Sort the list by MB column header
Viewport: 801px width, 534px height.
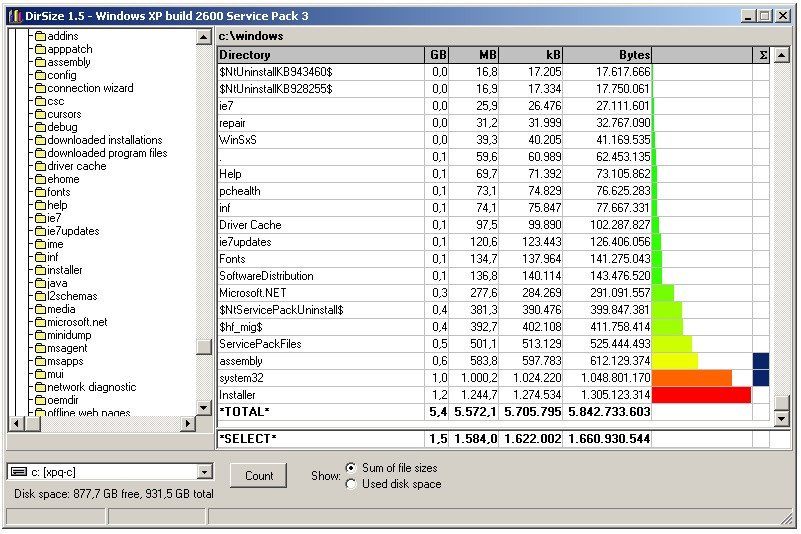[x=474, y=55]
